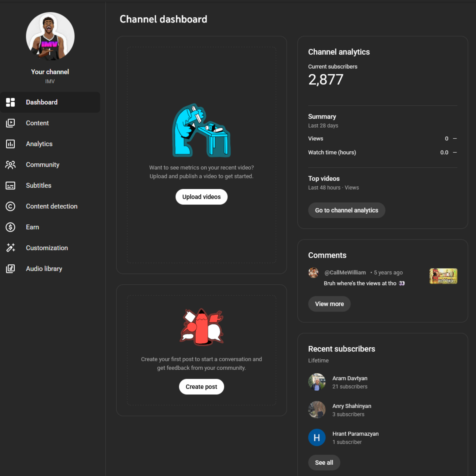Select the Content menu item
Screen dimensions: 476x476
37,123
